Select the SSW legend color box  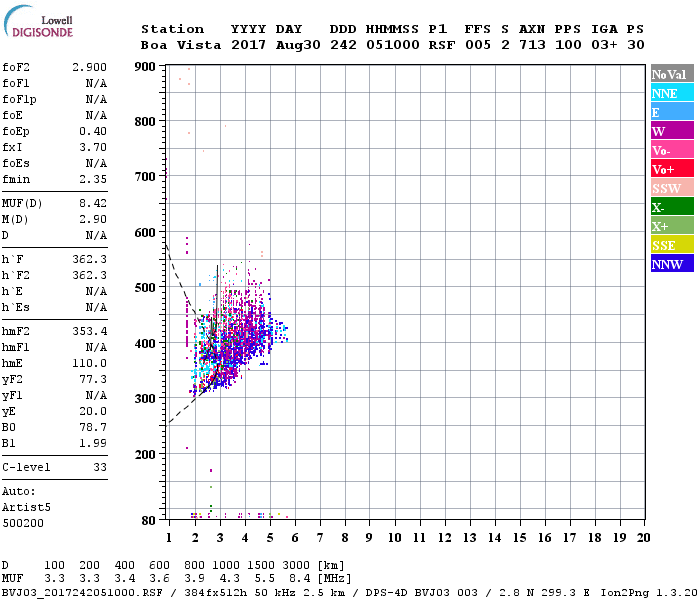coord(672,188)
